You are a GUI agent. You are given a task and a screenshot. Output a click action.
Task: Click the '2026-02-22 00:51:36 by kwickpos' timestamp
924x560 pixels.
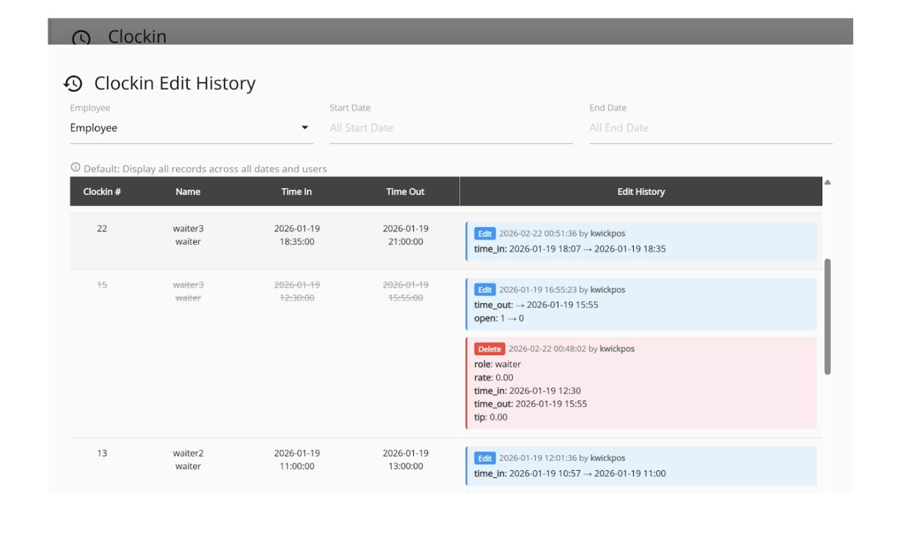562,234
